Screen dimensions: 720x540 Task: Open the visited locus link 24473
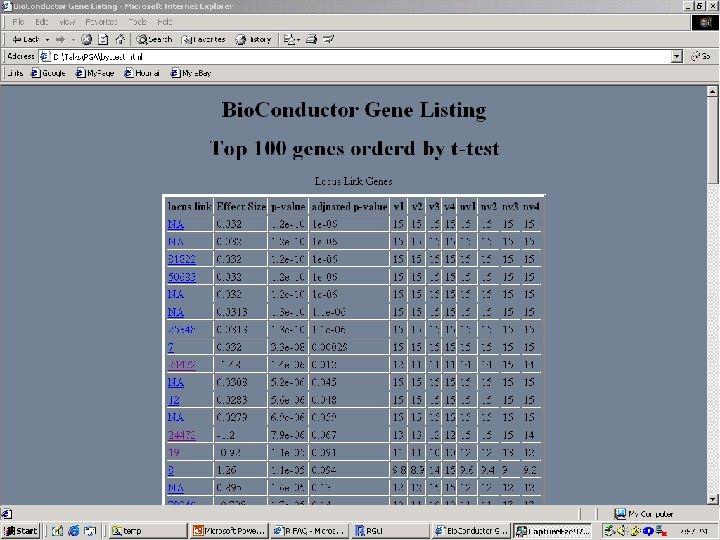click(x=182, y=435)
